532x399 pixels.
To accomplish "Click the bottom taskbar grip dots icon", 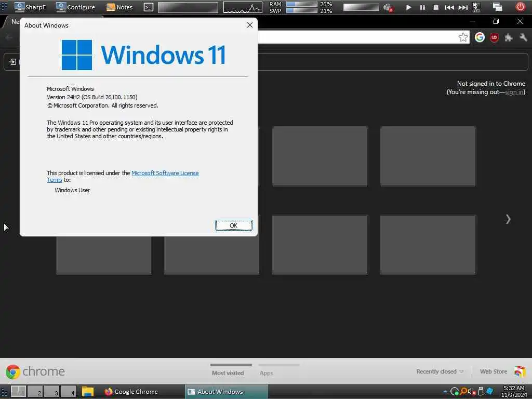I will click(4, 392).
